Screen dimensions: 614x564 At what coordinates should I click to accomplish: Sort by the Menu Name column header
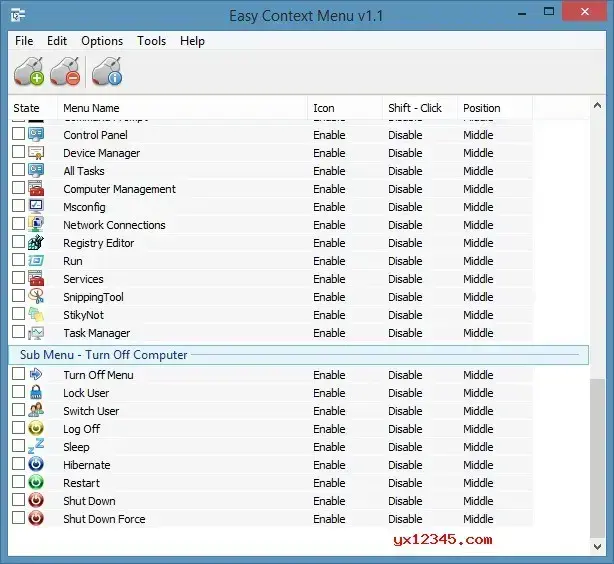pos(182,108)
